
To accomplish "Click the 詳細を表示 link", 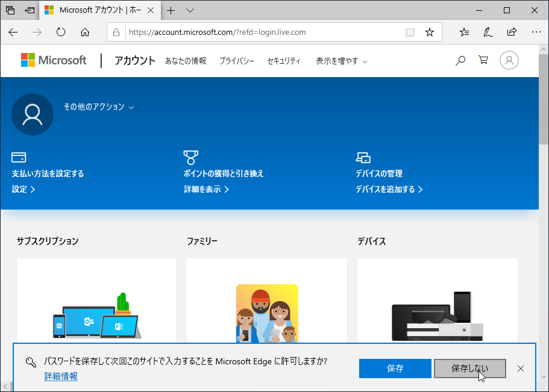I will click(x=206, y=189).
